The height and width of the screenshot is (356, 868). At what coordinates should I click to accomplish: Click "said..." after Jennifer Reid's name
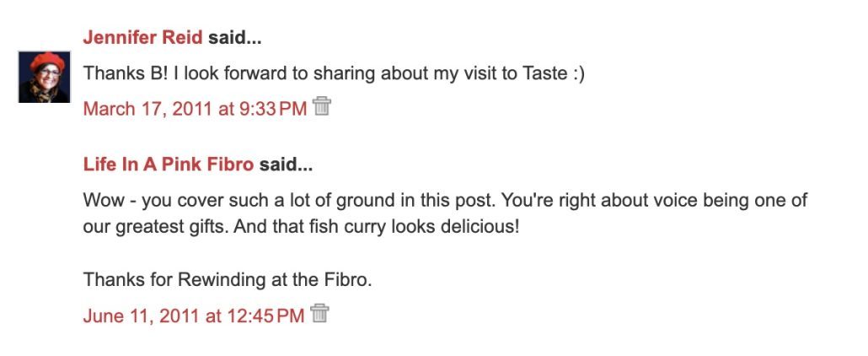pyautogui.click(x=234, y=38)
